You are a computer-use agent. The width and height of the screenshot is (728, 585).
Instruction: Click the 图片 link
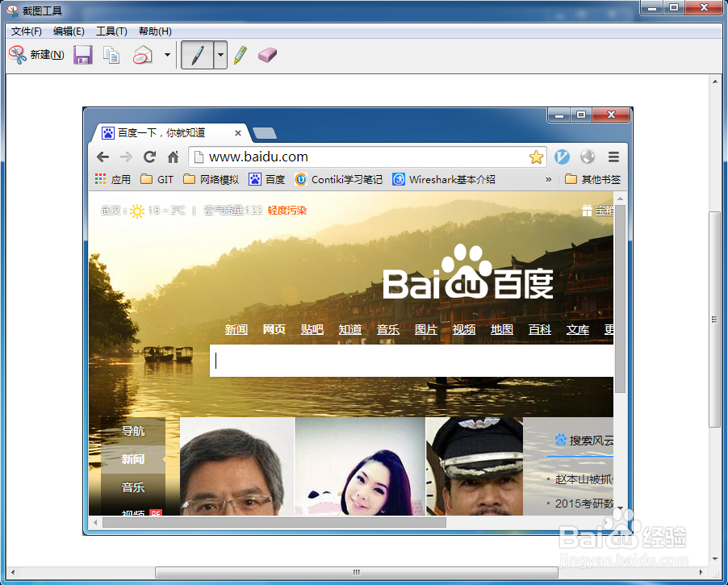click(x=426, y=329)
